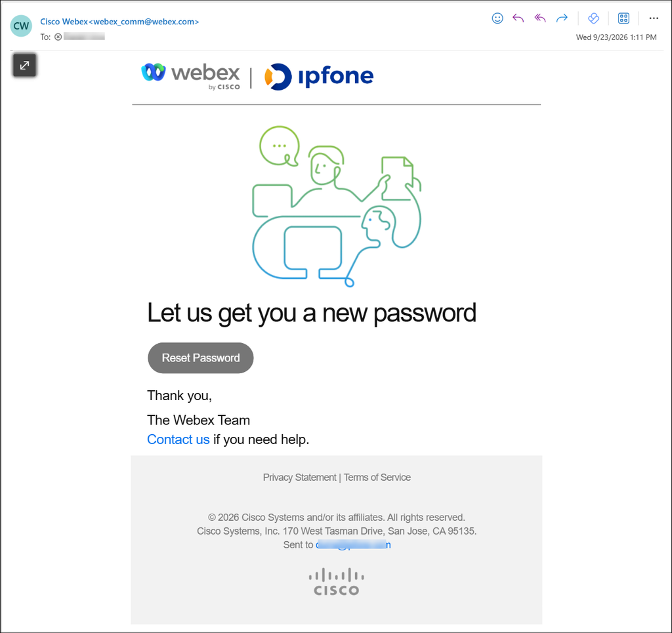672x633 pixels.
Task: Open the diamond-shaped add-in icon
Action: (593, 18)
